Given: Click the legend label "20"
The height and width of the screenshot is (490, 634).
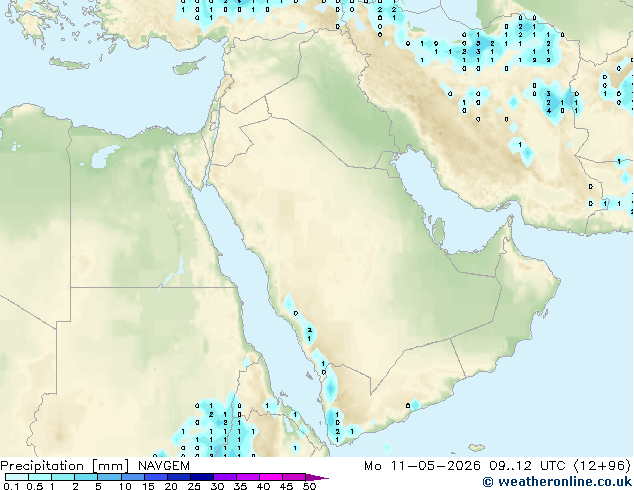Looking at the screenshot, I should coord(171,486).
